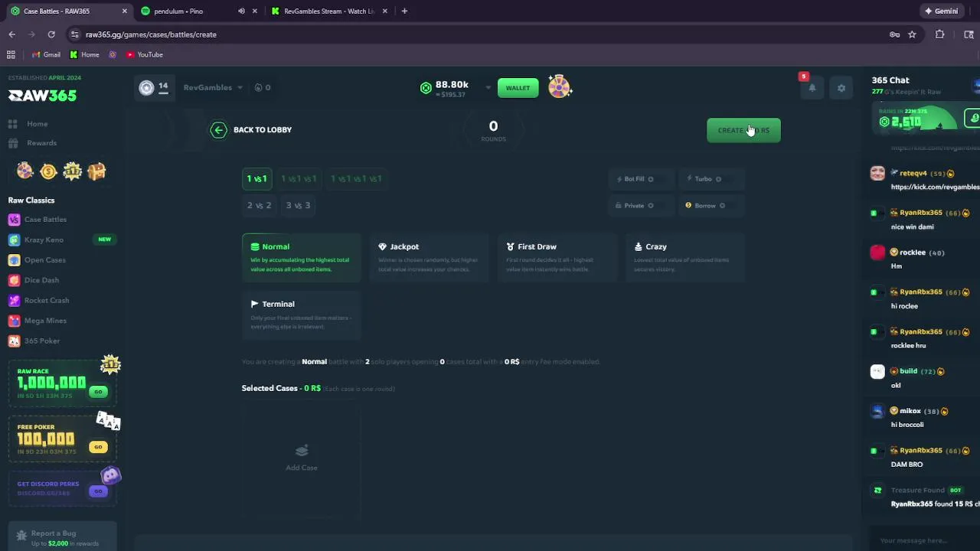Open the Gemini button in Chrome
Screen dimensions: 980x551
(x=942, y=11)
